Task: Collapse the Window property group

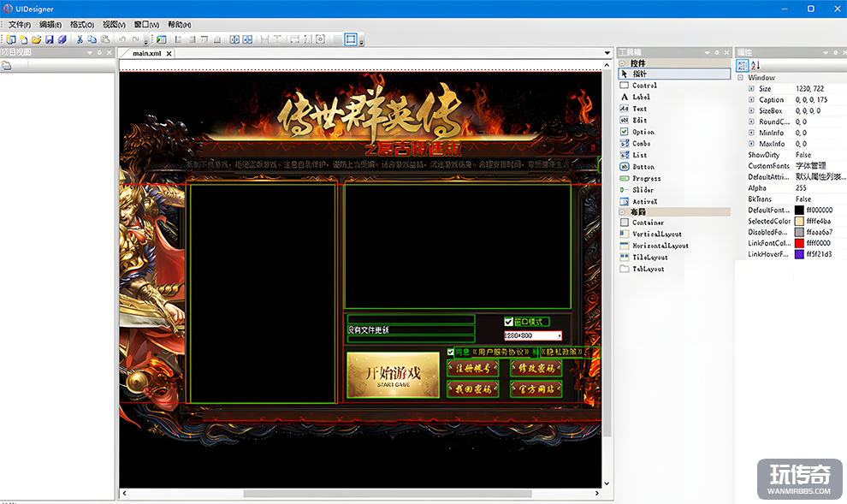Action: coord(740,78)
